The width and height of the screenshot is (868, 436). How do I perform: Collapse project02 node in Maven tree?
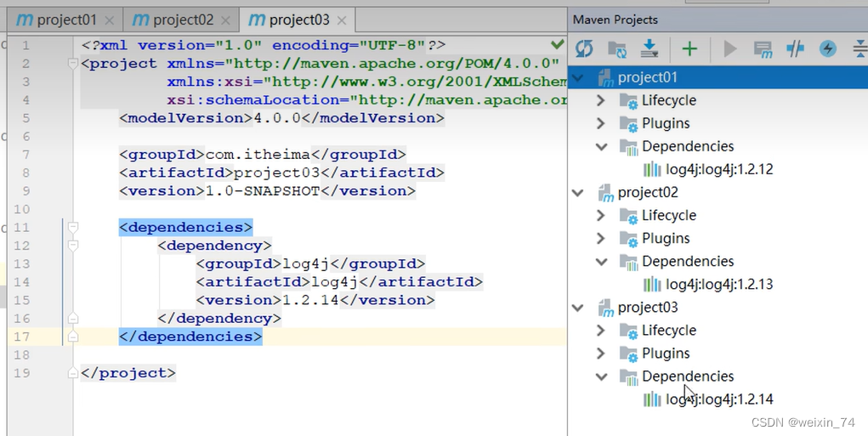(577, 193)
